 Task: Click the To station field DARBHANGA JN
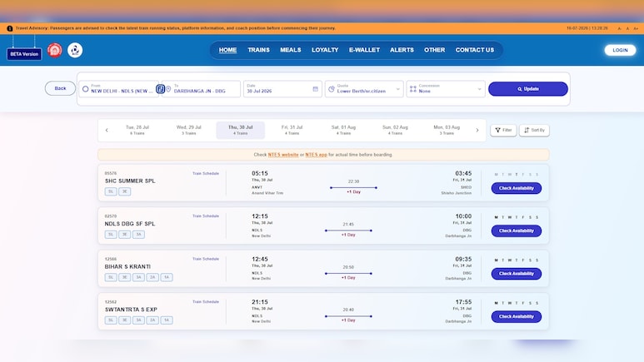202,89
